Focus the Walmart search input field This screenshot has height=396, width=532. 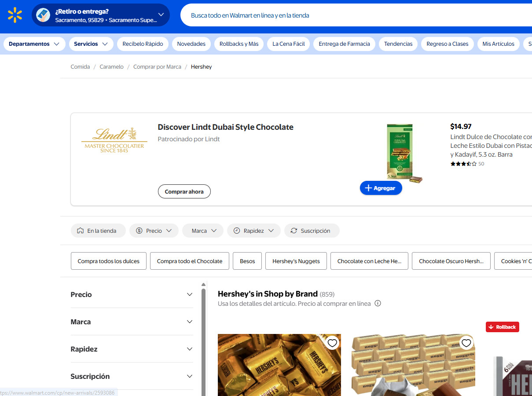click(356, 15)
